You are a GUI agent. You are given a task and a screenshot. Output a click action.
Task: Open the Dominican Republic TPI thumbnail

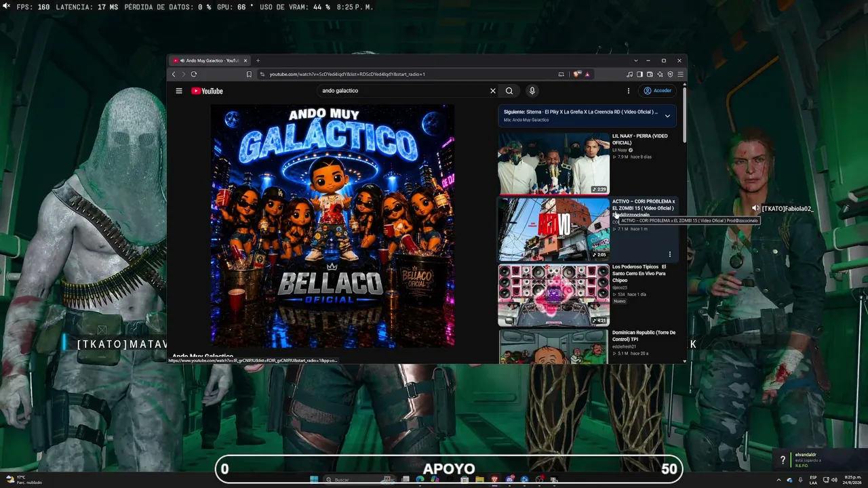coord(554,346)
